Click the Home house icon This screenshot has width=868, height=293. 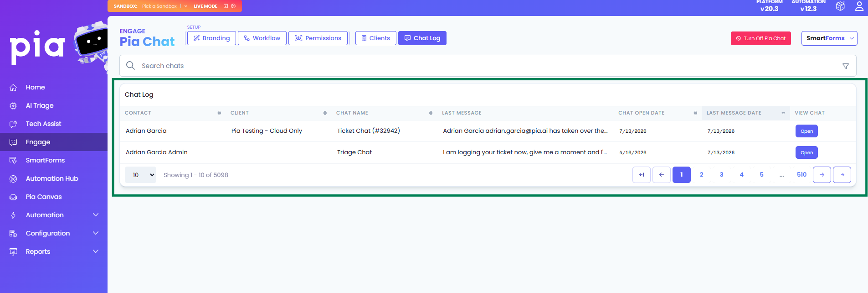[x=13, y=87]
